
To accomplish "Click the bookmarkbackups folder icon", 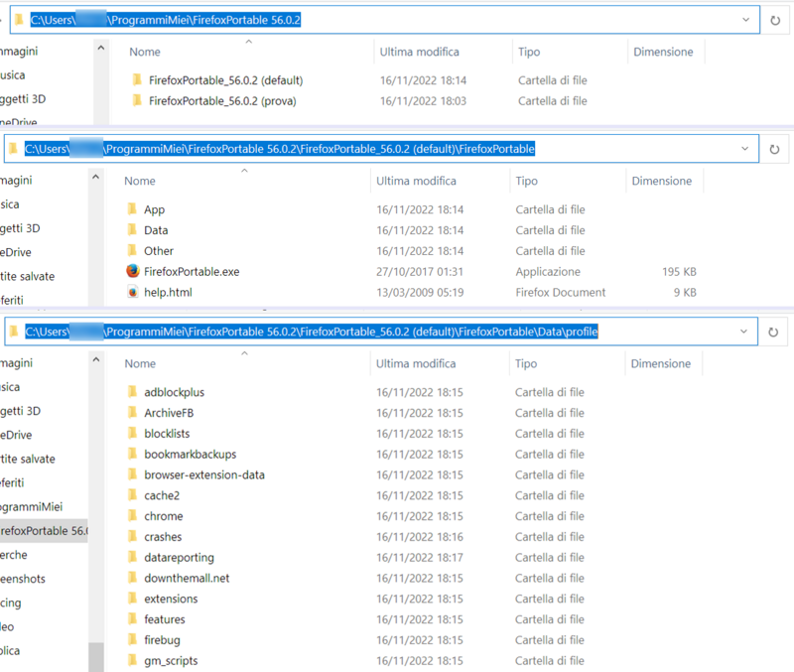I will coord(133,454).
